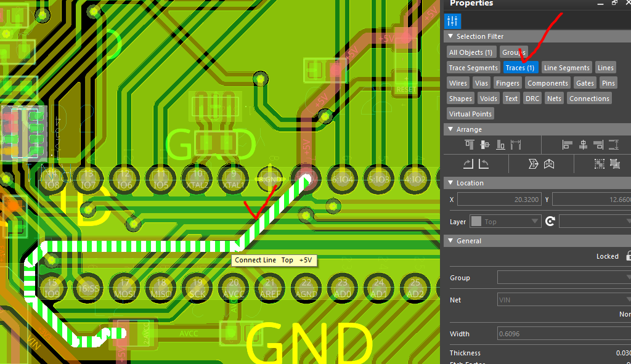Flip selection horizontally
Screen dimensions: 631x364
pos(549,164)
